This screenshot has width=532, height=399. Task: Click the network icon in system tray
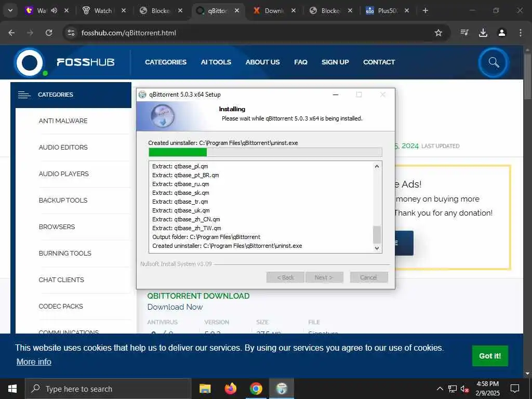tap(453, 389)
